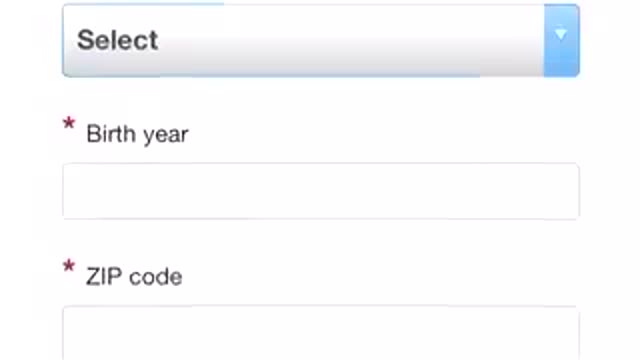Activate the field under the Birth year label
This screenshot has width=640, height=360.
[x=321, y=191]
